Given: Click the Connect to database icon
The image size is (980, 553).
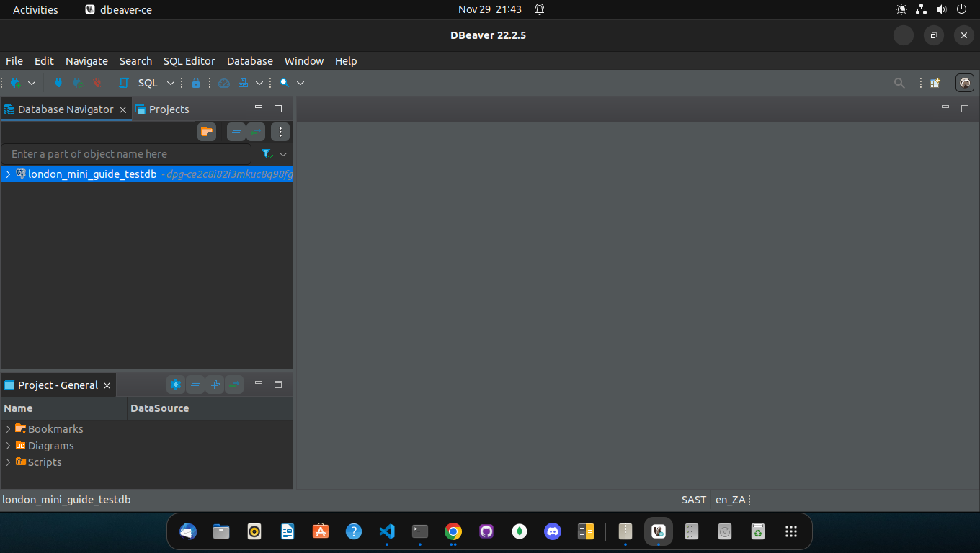Looking at the screenshot, I should [x=58, y=82].
